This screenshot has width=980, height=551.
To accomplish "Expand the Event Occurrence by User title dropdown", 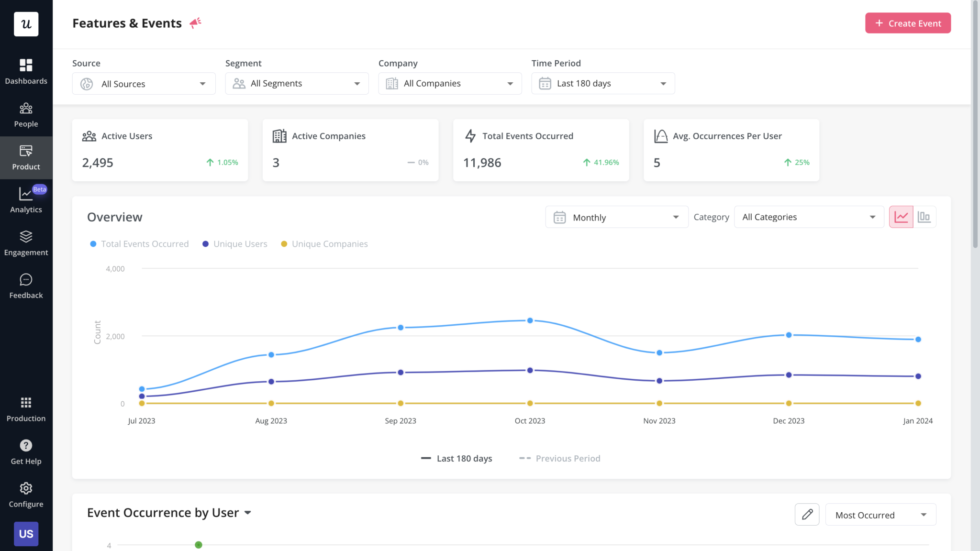I will point(248,512).
